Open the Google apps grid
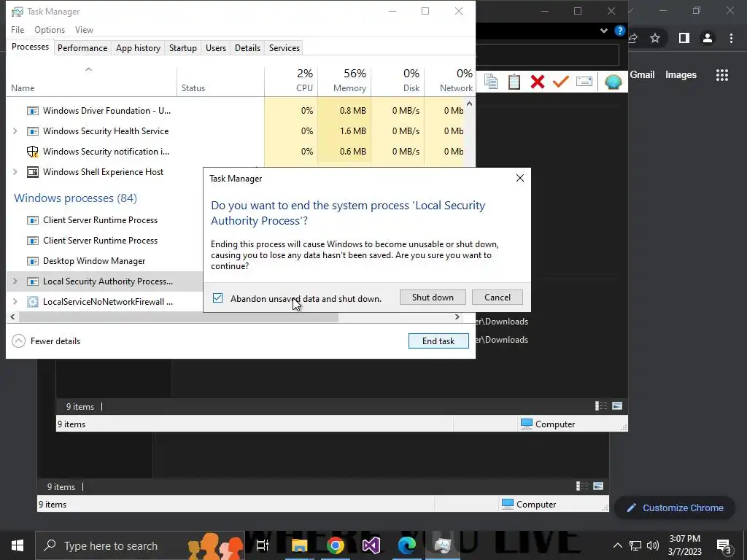 click(722, 75)
